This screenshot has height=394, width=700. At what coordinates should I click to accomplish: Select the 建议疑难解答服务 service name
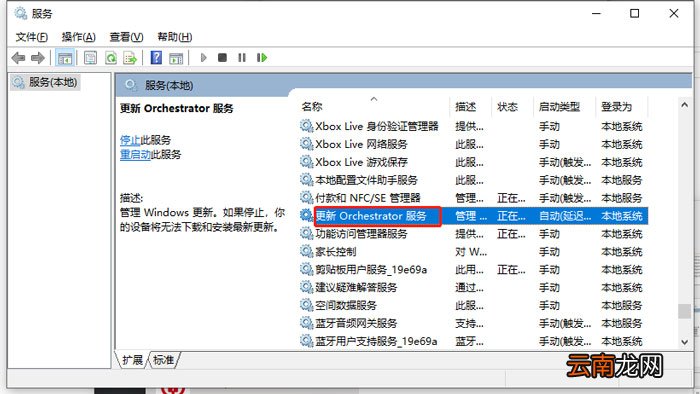[356, 287]
